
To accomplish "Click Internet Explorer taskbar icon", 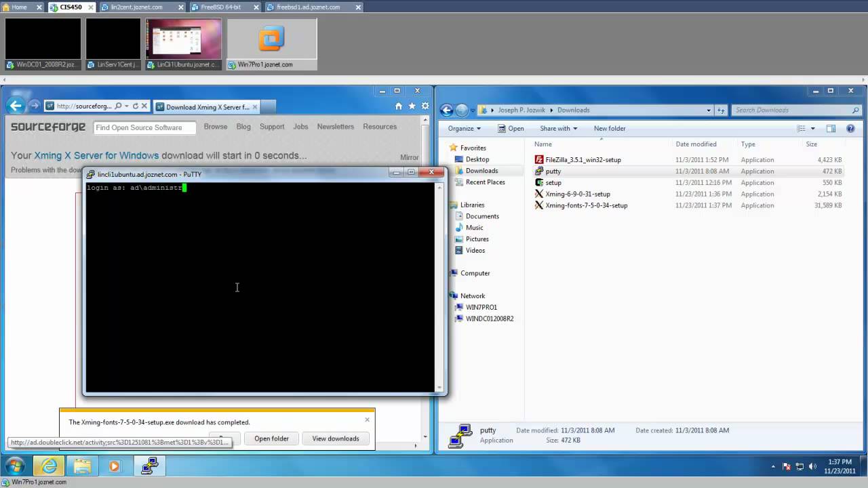I will 50,466.
